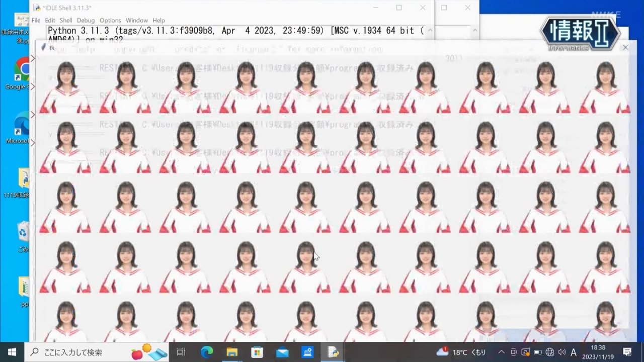Launch Microsoft Edge from the taskbar
Screen dimensions: 644x362
(207, 352)
